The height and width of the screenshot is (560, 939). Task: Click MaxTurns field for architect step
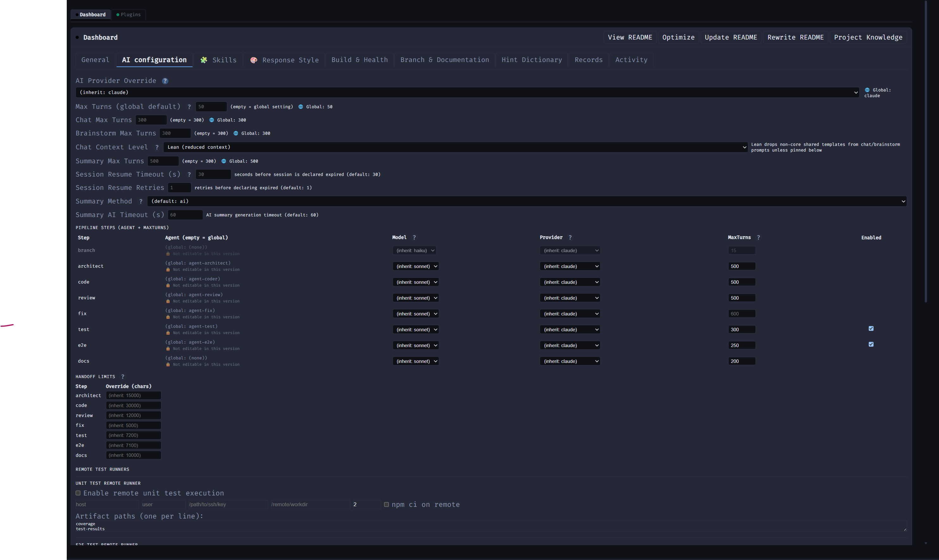(742, 266)
